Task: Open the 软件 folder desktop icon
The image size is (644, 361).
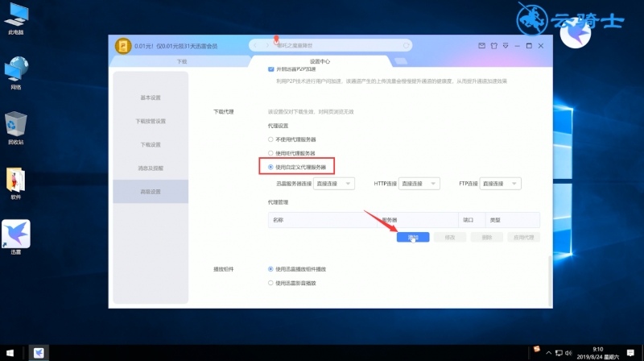Action: (16, 184)
